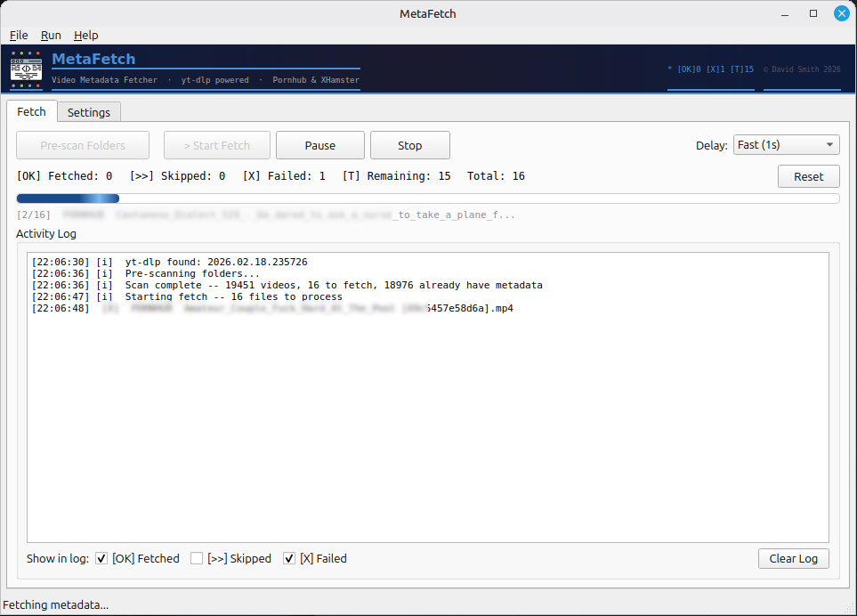Click the Pre-scan Folders button
The height and width of the screenshot is (616, 857).
coord(83,145)
